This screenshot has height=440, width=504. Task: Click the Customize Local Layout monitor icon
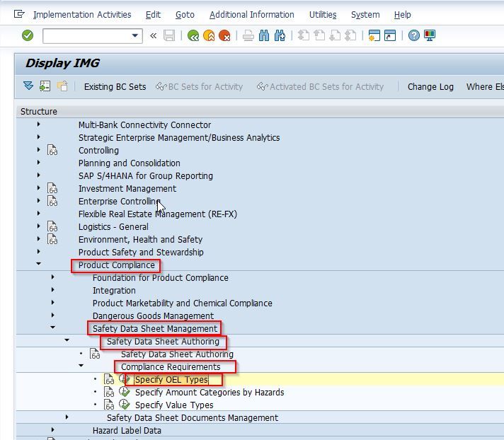pyautogui.click(x=430, y=35)
